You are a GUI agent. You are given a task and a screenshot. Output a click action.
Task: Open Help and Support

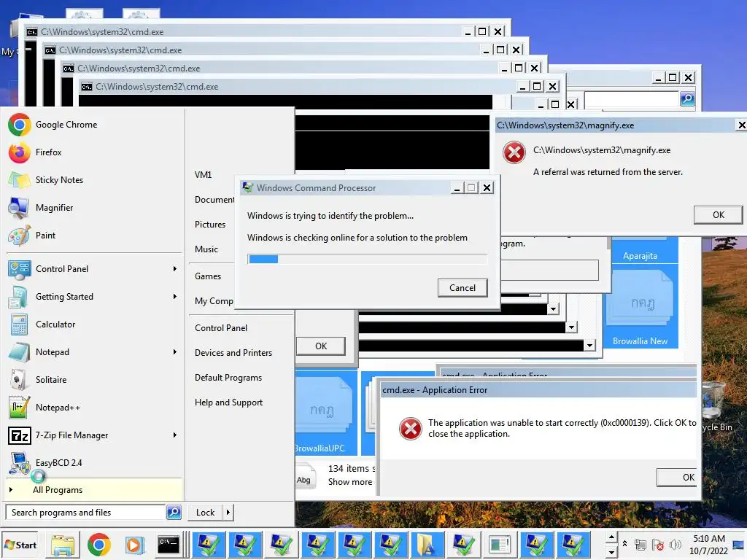pos(228,402)
